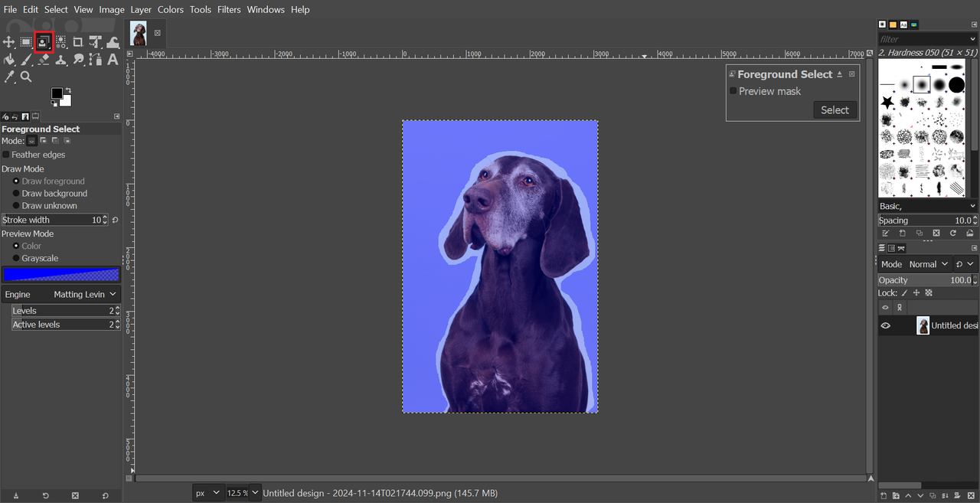Screen dimensions: 980x503
Task: Click Subtract from selection mode icon
Action: coord(55,141)
